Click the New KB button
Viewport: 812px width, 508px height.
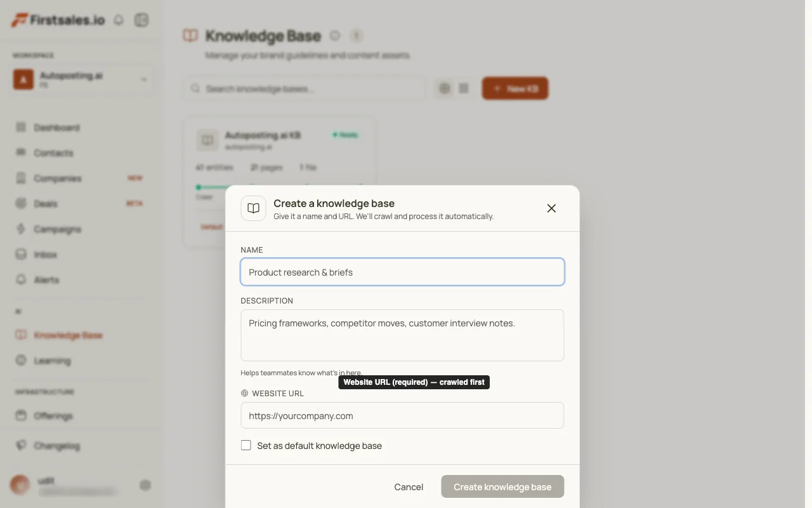tap(515, 88)
